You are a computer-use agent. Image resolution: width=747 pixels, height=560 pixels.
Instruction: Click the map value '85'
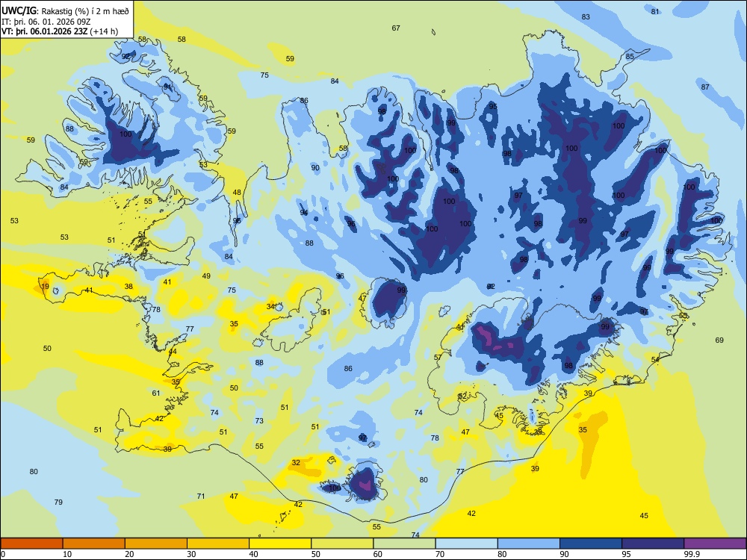point(630,56)
